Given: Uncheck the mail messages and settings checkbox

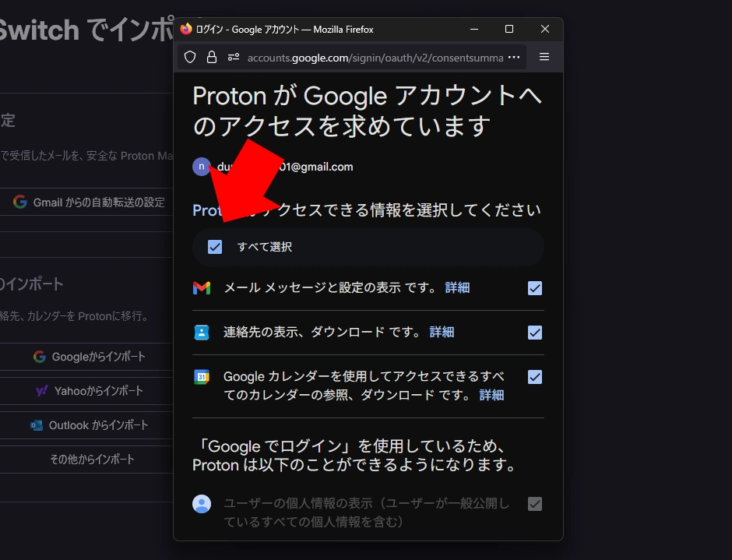Looking at the screenshot, I should (x=535, y=288).
